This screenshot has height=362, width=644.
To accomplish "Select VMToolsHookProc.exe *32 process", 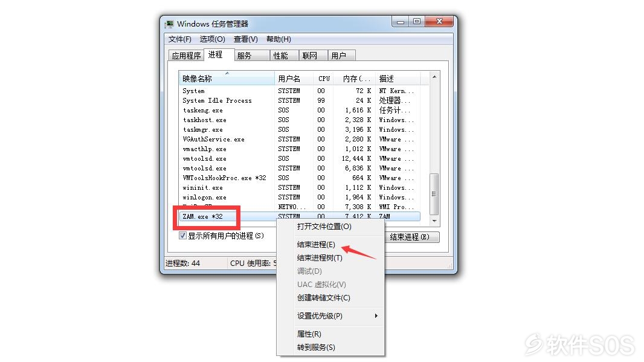I will click(300, 178).
